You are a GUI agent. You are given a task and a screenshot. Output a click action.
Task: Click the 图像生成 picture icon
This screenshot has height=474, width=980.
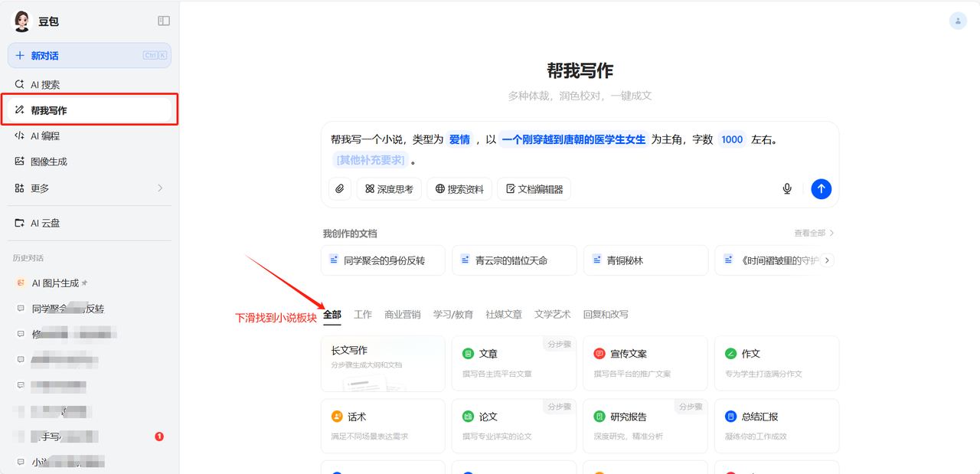click(20, 162)
